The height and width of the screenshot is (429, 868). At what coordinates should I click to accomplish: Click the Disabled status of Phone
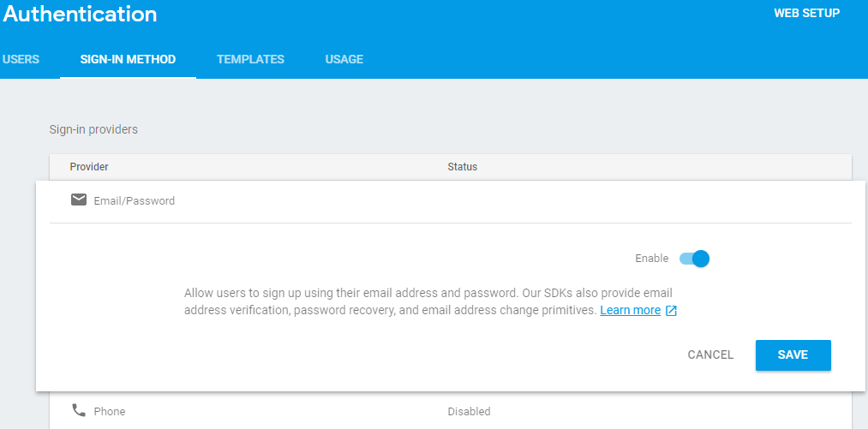point(469,412)
